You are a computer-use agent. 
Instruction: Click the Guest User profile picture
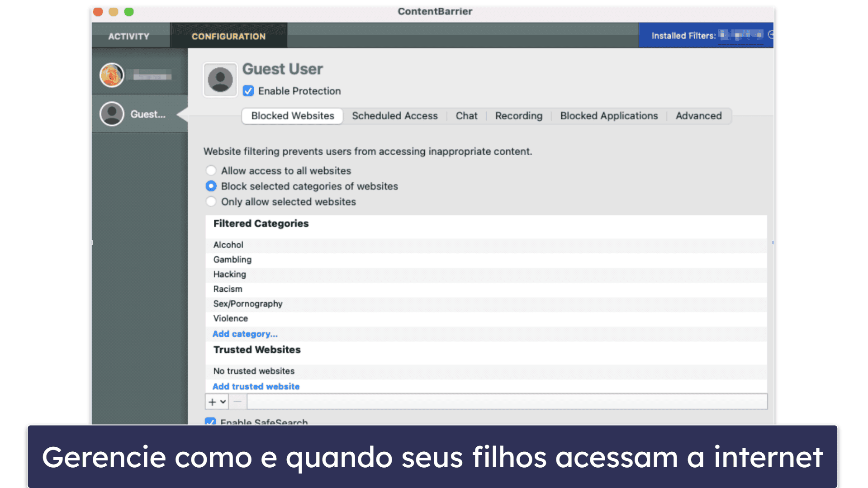[220, 80]
